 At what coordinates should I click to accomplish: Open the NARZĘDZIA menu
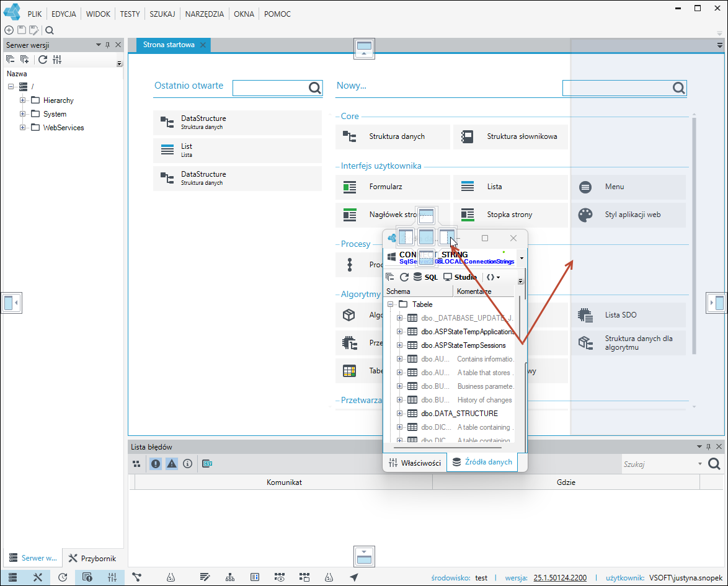(x=204, y=14)
